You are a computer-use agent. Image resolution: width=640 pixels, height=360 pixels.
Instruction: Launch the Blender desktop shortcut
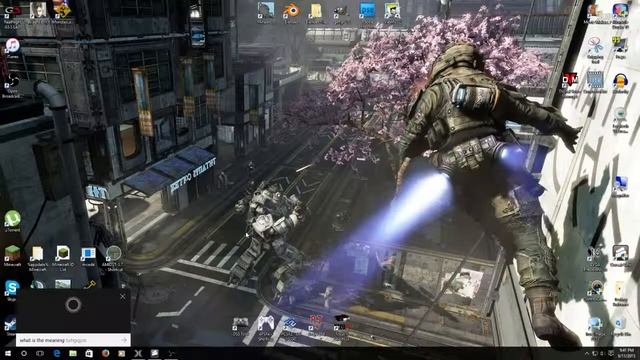[x=291, y=12]
